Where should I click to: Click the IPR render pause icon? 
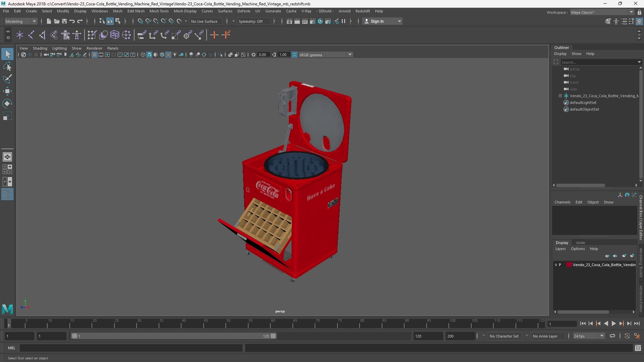click(343, 21)
